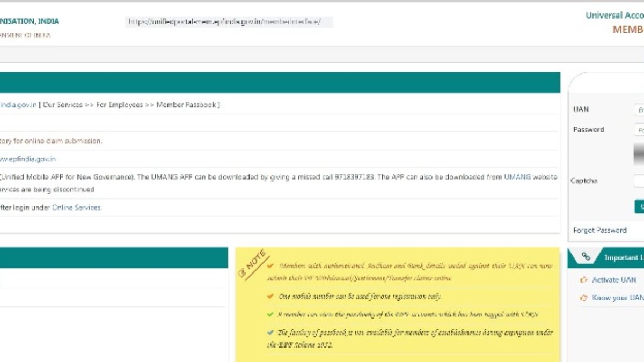
Task: Click the first orange checkmark beside Aadhaar note
Action: click(270, 265)
